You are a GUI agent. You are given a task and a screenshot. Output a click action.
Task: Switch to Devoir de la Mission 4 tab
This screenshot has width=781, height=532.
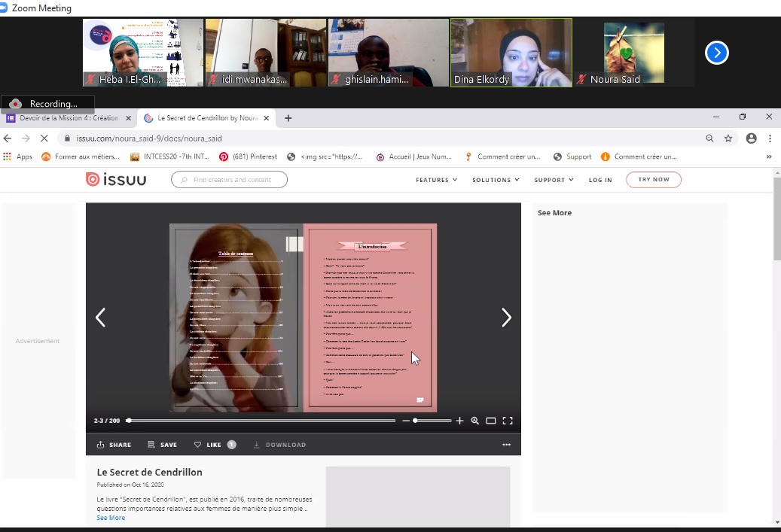pos(68,118)
